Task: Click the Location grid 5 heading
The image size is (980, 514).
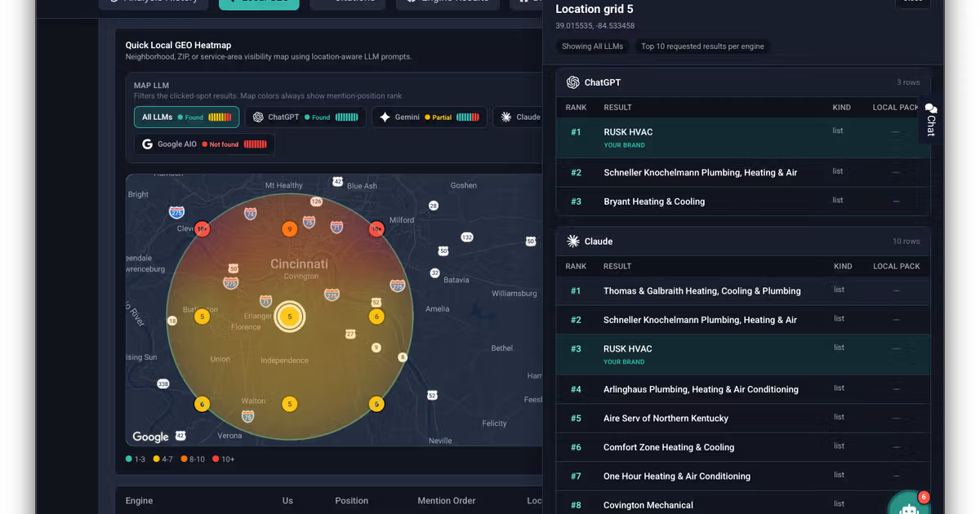Action: [595, 9]
